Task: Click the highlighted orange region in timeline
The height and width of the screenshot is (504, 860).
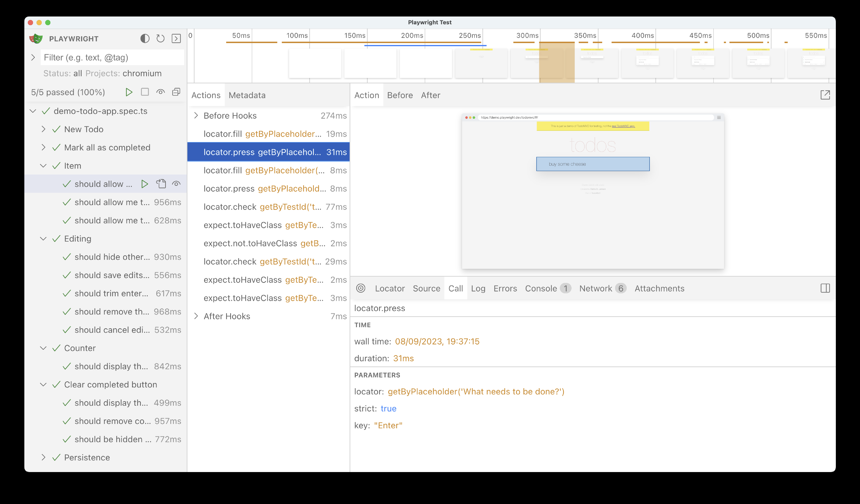Action: 557,62
